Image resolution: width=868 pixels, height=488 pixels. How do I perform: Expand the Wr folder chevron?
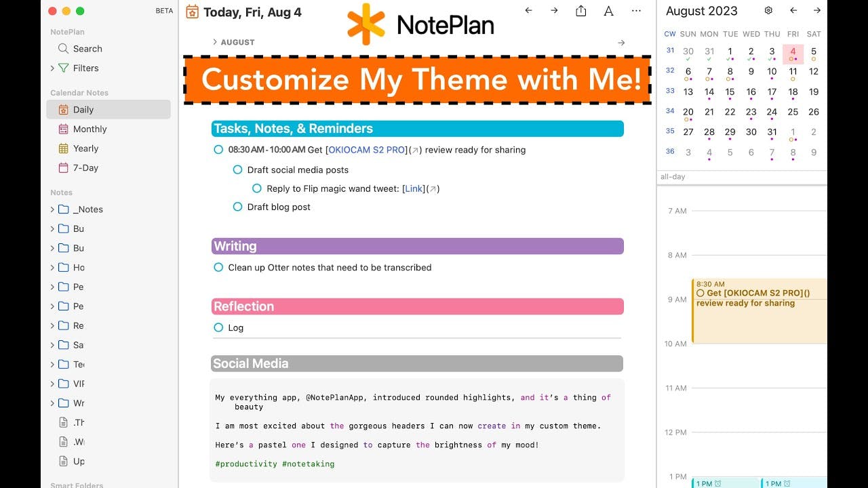tap(52, 403)
